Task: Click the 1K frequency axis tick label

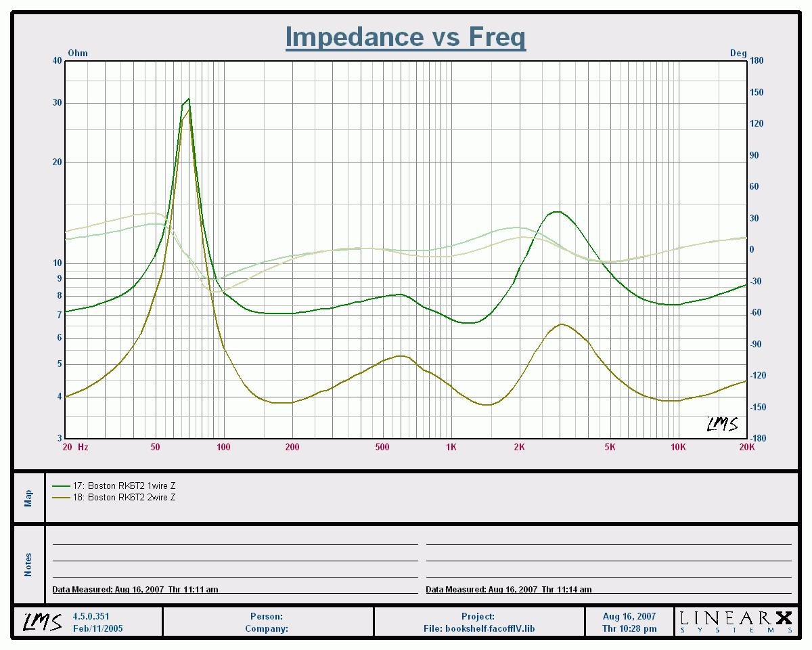Action: (x=451, y=447)
